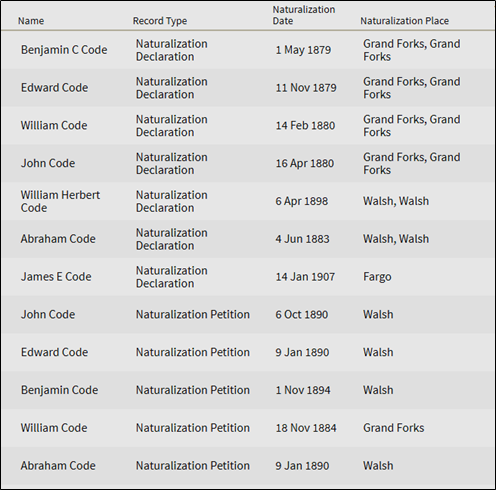The image size is (496, 490).
Task: Sort by the Record Type column header
Action: click(160, 21)
